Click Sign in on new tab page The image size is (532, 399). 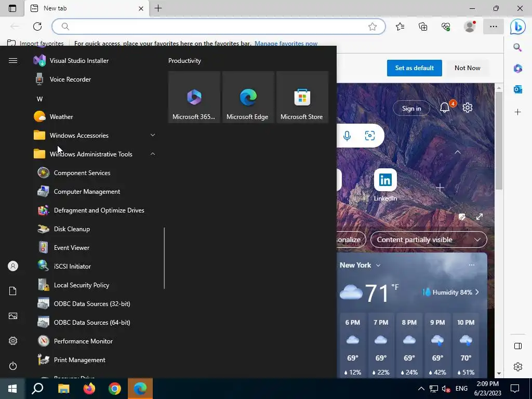click(x=411, y=109)
